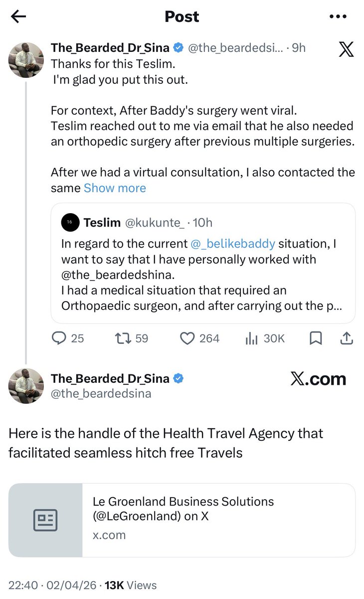Tap the @the_beardedsina handle below name
364x599 pixels.
click(x=101, y=394)
